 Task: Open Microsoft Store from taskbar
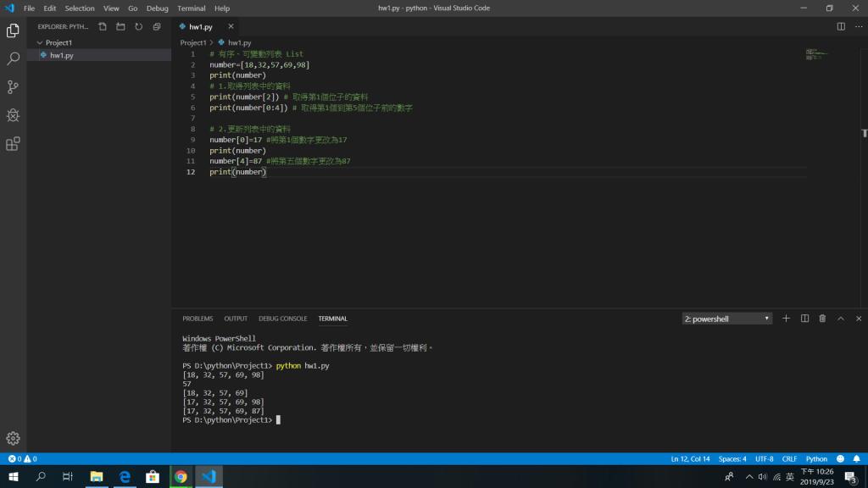[153, 476]
